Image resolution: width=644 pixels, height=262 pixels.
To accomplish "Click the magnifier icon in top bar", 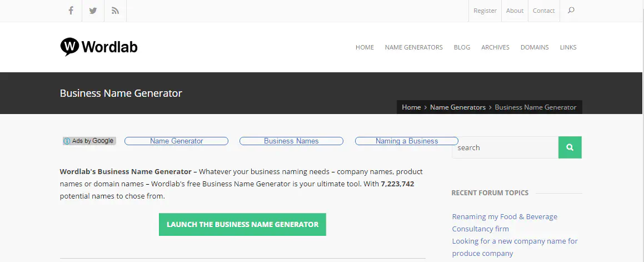I will [571, 11].
